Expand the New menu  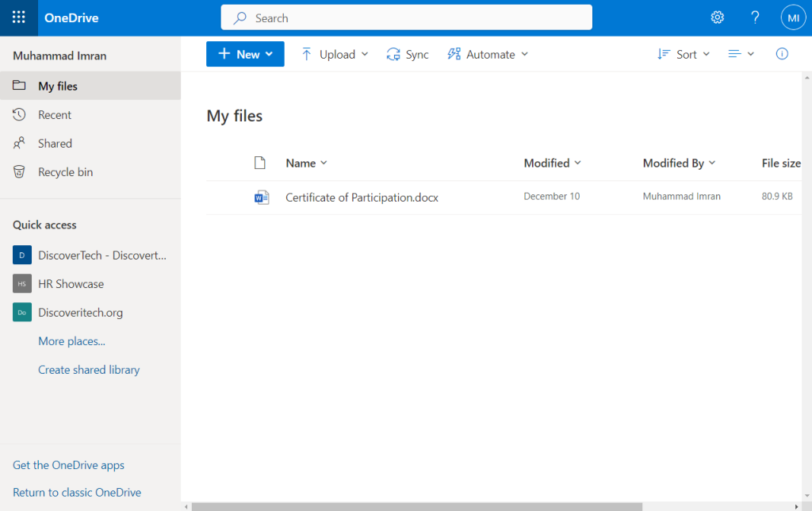245,54
